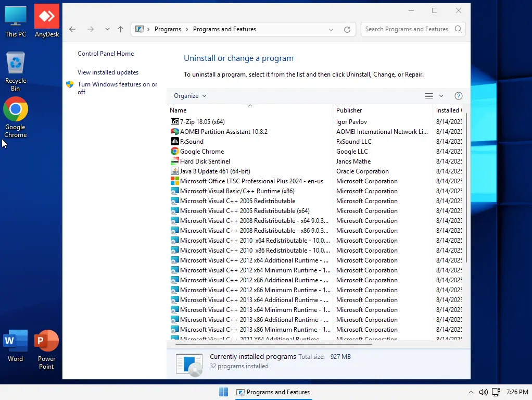
Task: Switch to Programs and Features taskbar item
Action: (x=273, y=392)
